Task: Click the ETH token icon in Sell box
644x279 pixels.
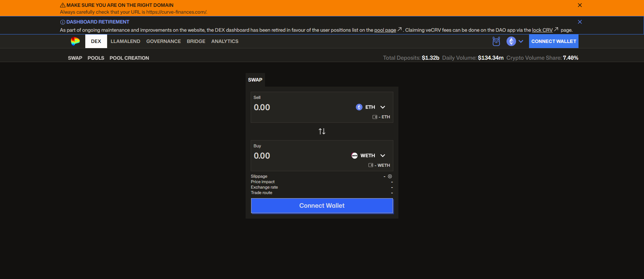Action: (x=359, y=107)
